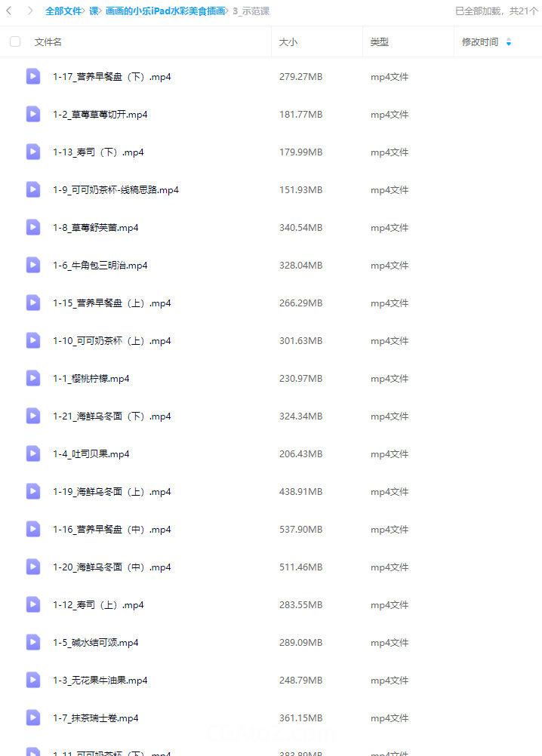Open 画画的小乐iPad水彩美食插画 breadcrumb folder
542x756 pixels.
(x=165, y=11)
